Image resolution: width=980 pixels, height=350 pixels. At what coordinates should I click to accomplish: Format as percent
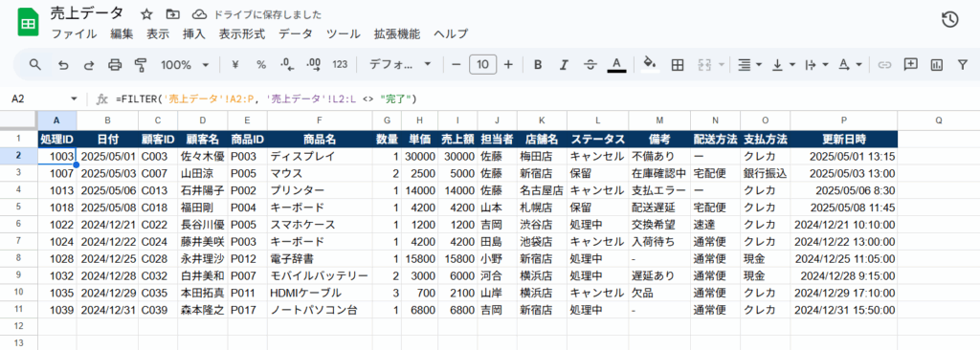click(261, 64)
